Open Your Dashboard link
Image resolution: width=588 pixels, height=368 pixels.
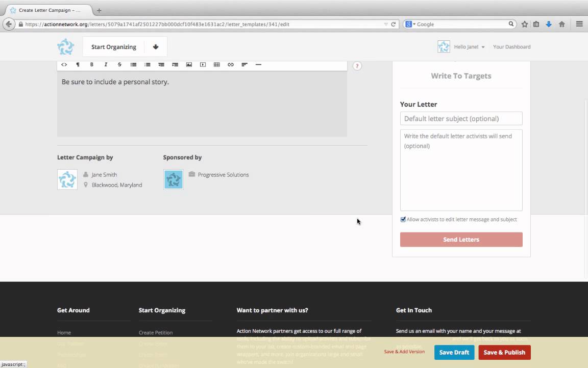[x=511, y=47]
